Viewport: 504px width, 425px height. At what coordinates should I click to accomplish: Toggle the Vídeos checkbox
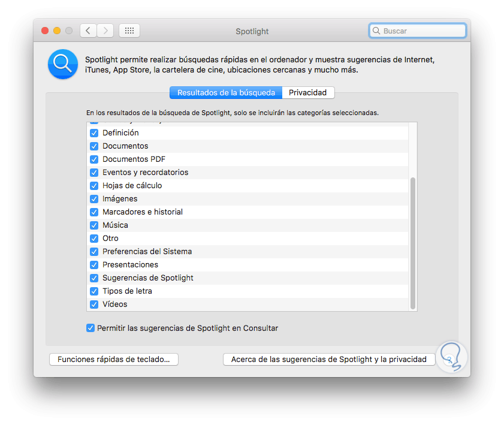point(94,304)
